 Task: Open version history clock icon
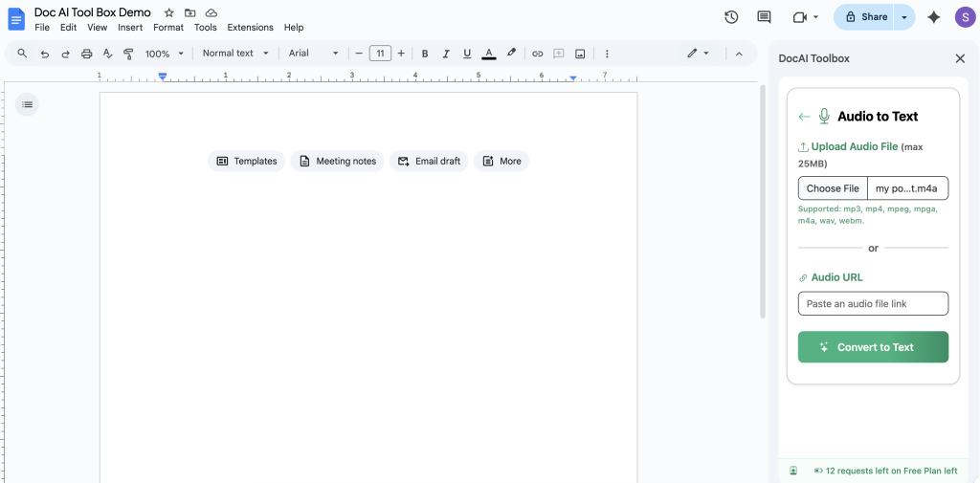731,17
